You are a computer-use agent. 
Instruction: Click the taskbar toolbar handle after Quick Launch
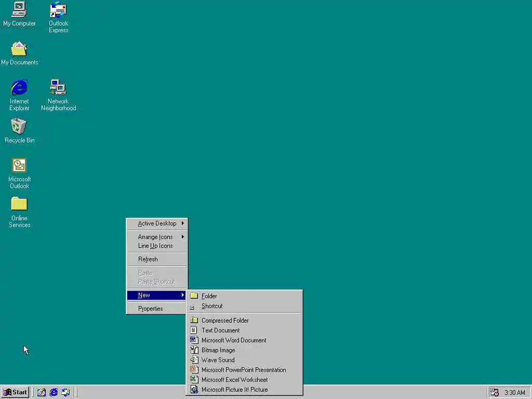pos(75,392)
